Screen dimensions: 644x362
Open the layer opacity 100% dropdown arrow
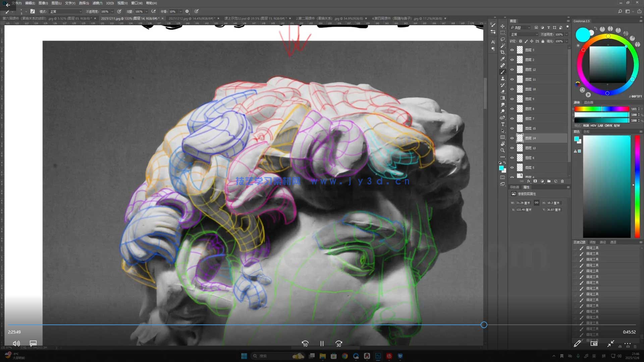(567, 35)
